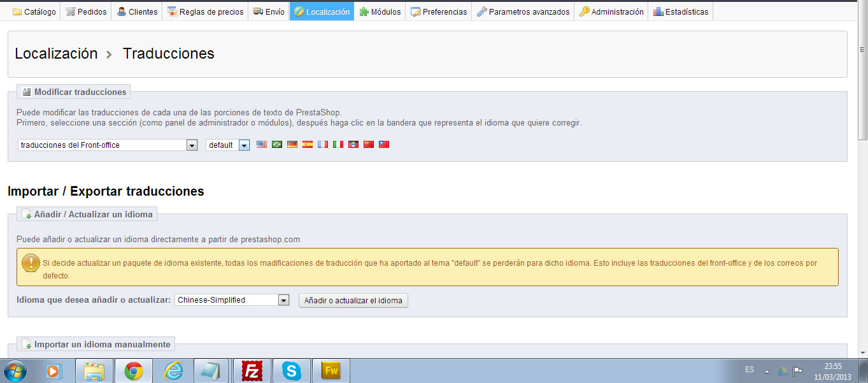Click the Importar / Exportar traducciones heading
This screenshot has width=868, height=383.
(106, 191)
